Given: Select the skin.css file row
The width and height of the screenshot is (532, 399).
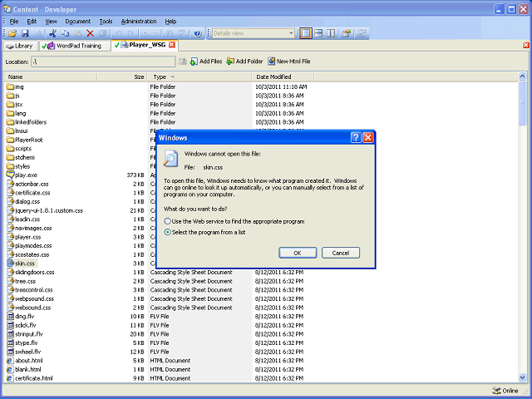Looking at the screenshot, I should click(25, 264).
